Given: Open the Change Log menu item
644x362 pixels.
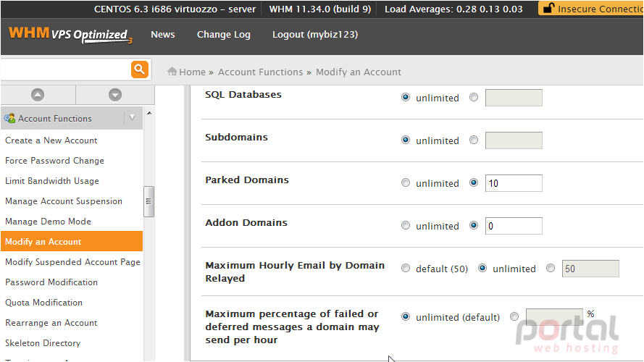Looking at the screenshot, I should click(223, 35).
